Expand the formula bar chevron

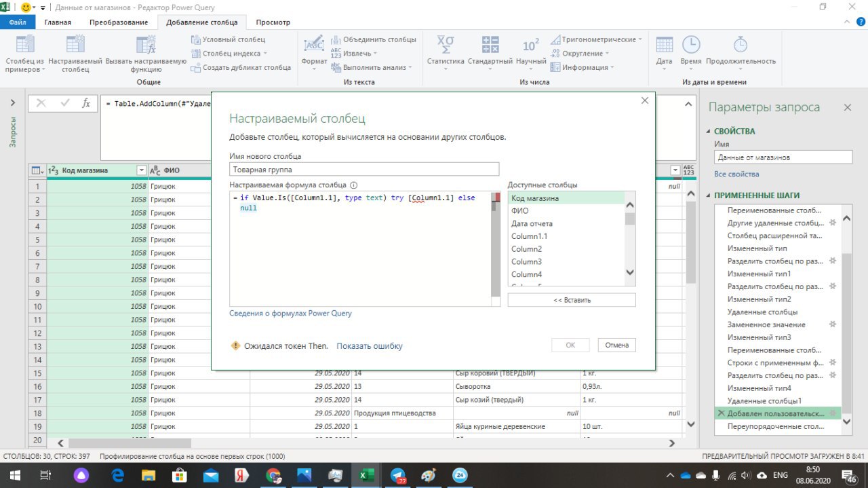pyautogui.click(x=689, y=104)
